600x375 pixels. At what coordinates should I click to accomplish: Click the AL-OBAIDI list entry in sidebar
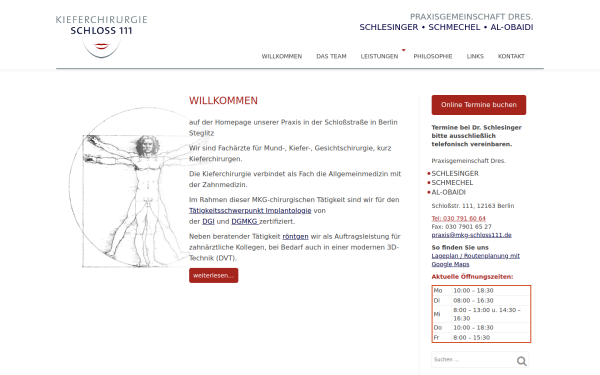click(x=448, y=192)
